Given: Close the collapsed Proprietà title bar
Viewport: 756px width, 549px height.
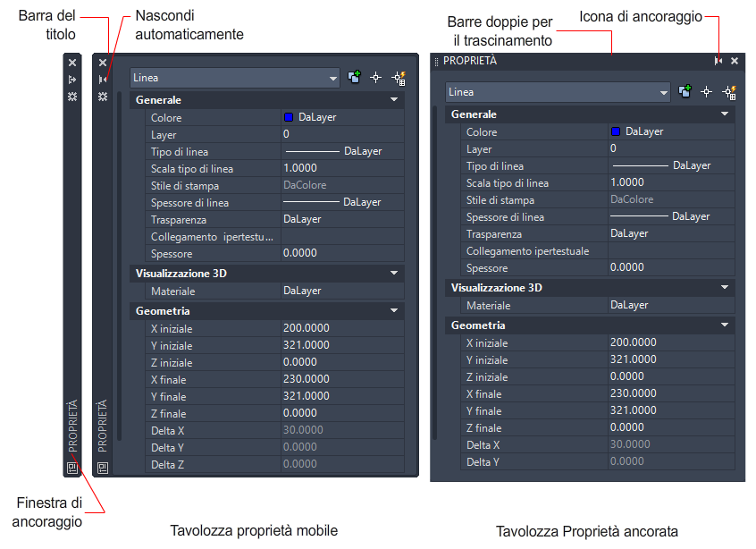Looking at the screenshot, I should 72,63.
